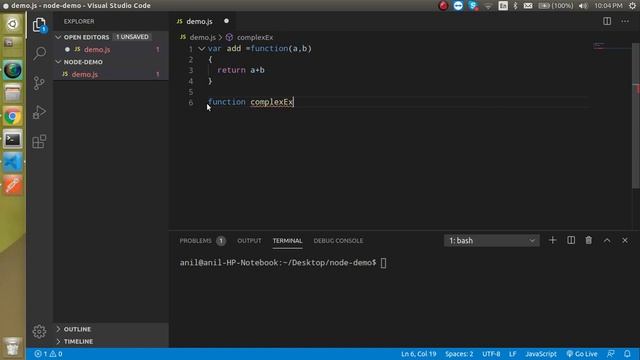Open demo.js in NODE-DEMO folder
This screenshot has height=360, width=640.
(x=85, y=74)
